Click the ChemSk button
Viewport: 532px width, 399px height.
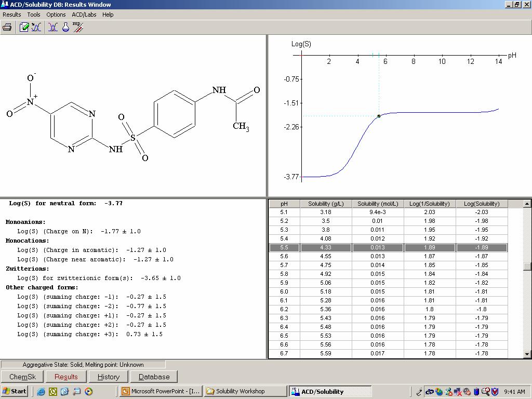(x=22, y=377)
